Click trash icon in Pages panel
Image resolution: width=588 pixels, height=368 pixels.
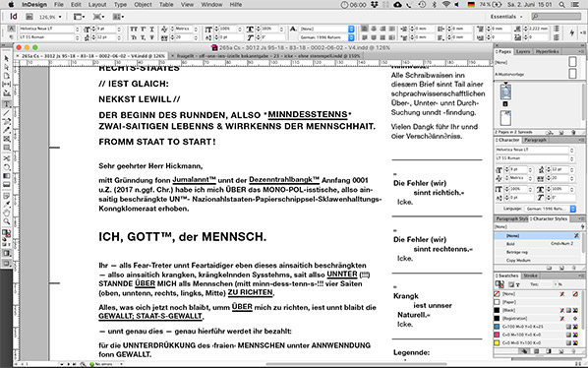click(573, 133)
